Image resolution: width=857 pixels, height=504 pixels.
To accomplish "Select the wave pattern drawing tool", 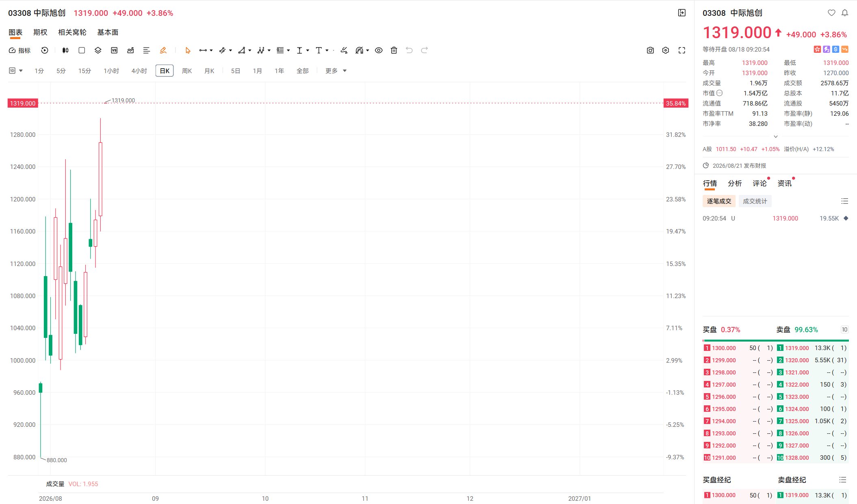I will (261, 50).
